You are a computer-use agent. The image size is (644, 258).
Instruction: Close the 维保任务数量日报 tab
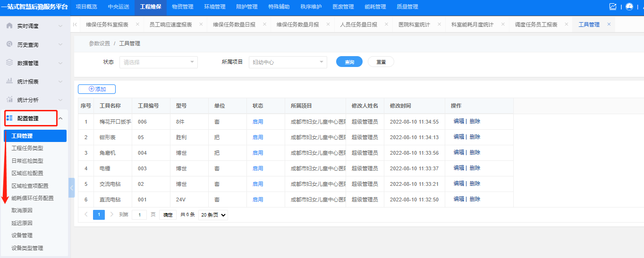(264, 24)
